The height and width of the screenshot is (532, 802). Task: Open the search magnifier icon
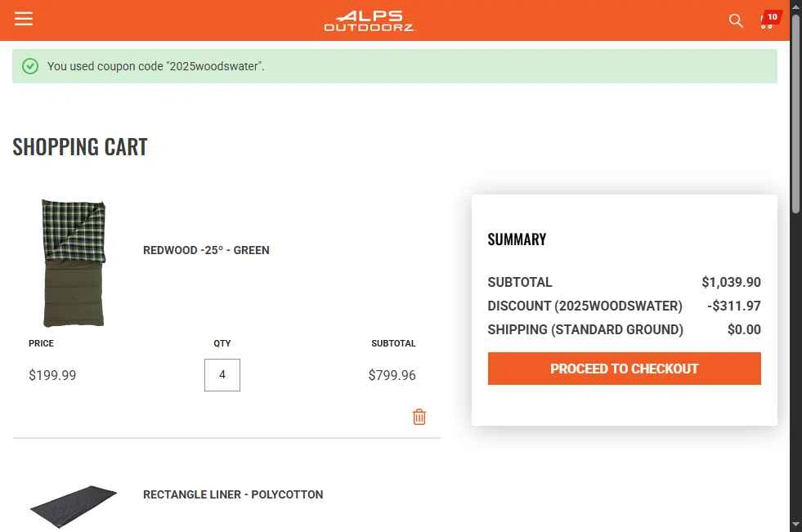click(736, 20)
